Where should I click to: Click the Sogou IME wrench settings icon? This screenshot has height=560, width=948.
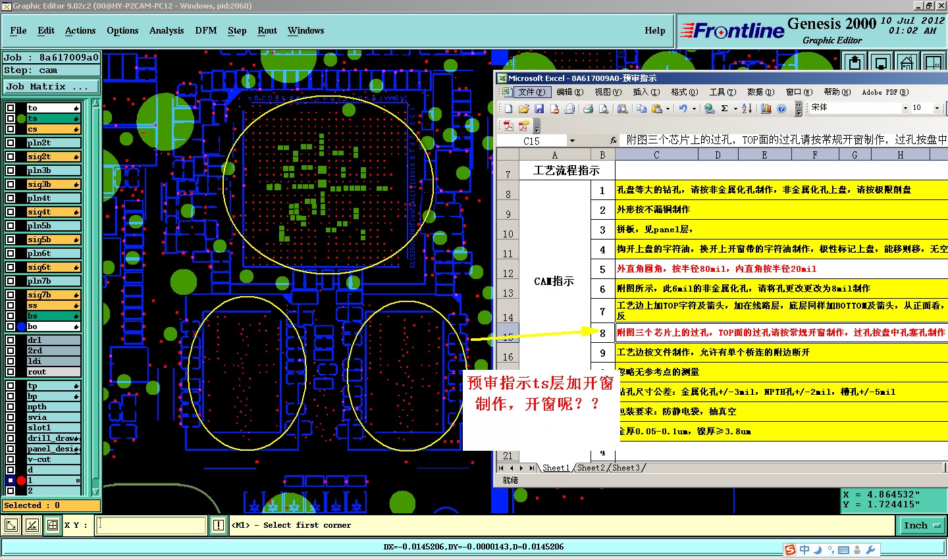870,549
